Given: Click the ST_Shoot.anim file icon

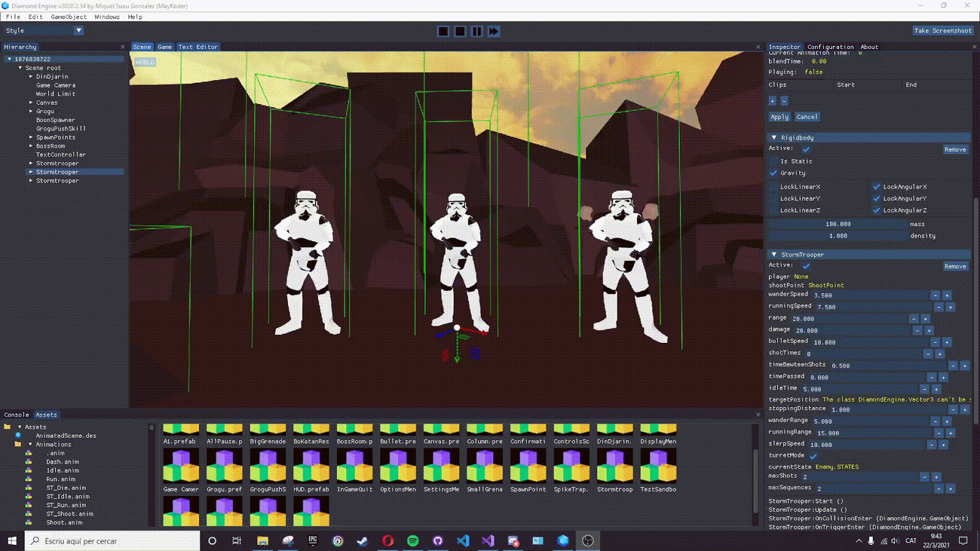Looking at the screenshot, I should click(x=29, y=514).
